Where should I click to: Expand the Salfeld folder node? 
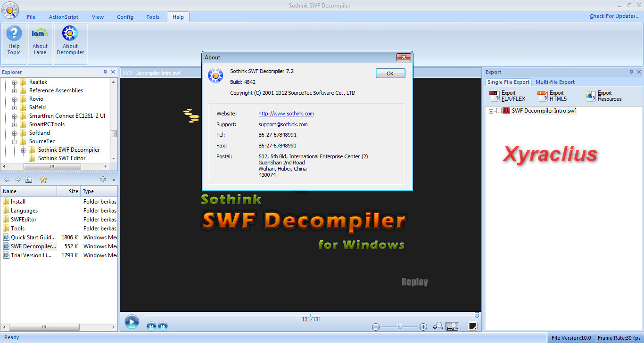tap(15, 107)
